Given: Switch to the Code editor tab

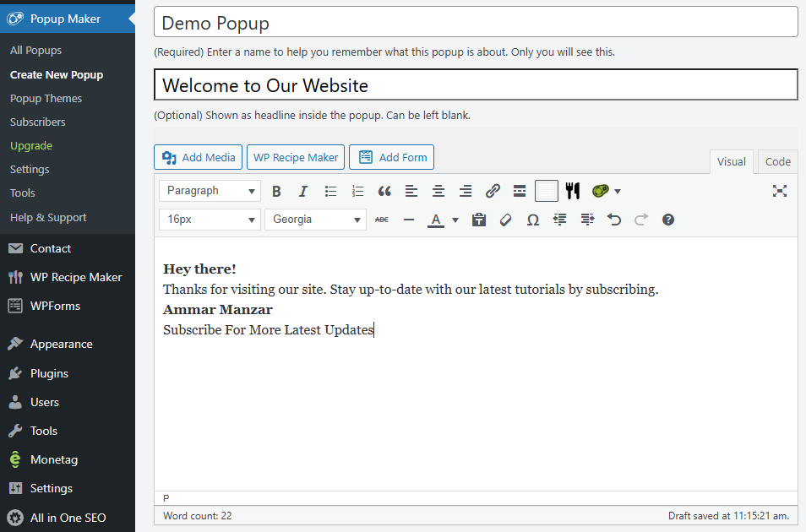Looking at the screenshot, I should (x=777, y=161).
